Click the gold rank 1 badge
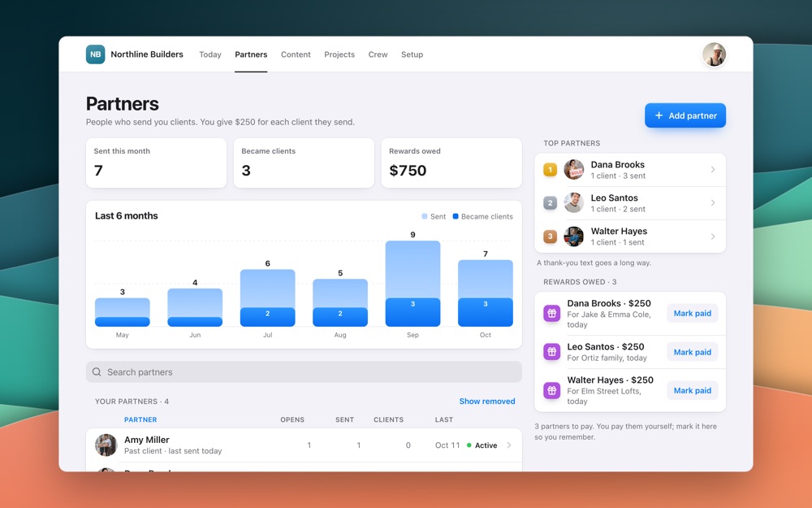The image size is (812, 508). (x=550, y=170)
